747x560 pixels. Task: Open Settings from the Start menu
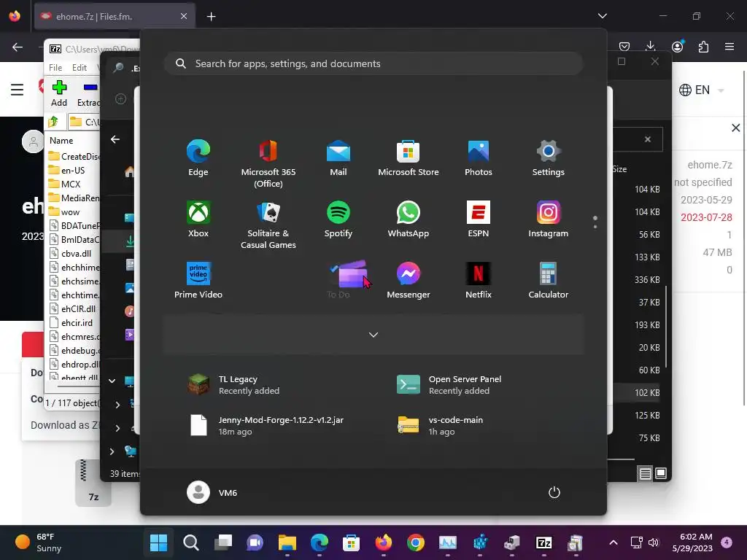[549, 158]
